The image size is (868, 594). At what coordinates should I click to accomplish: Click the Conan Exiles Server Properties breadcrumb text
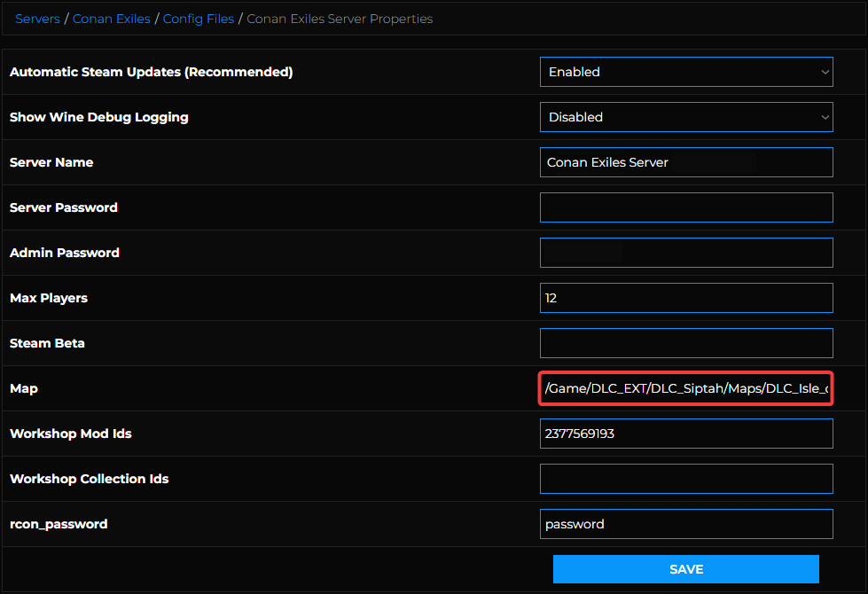point(340,19)
